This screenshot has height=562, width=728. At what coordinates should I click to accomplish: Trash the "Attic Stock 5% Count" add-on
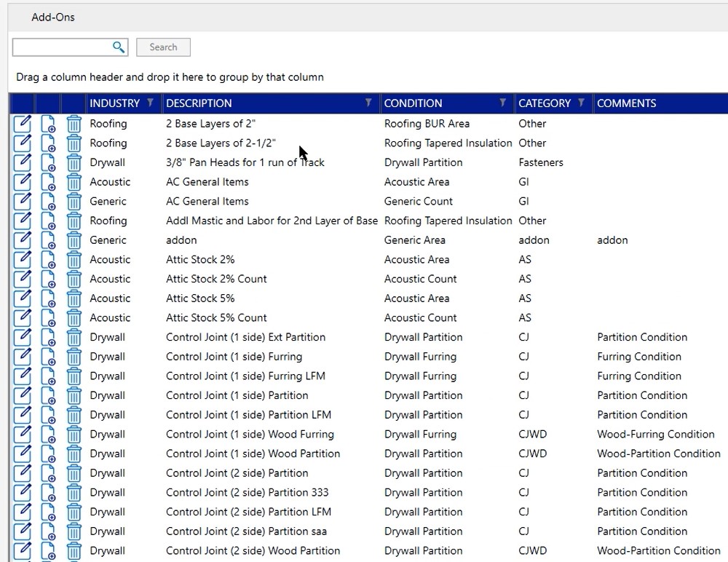coord(74,317)
